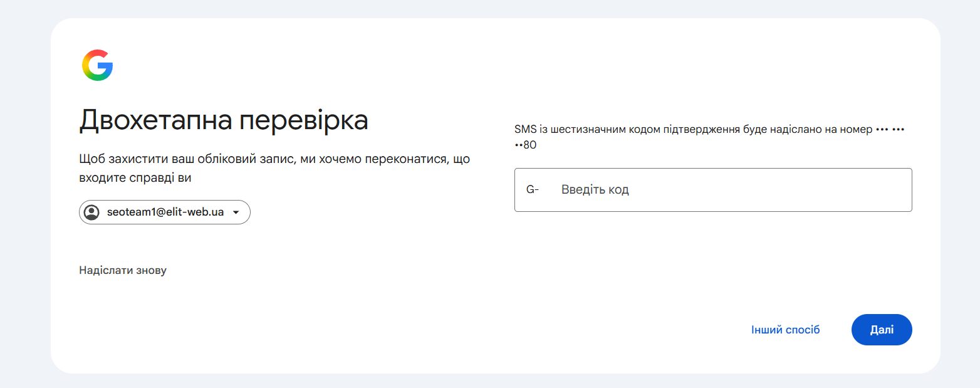Click the Надіслати знову resend link

[123, 271]
